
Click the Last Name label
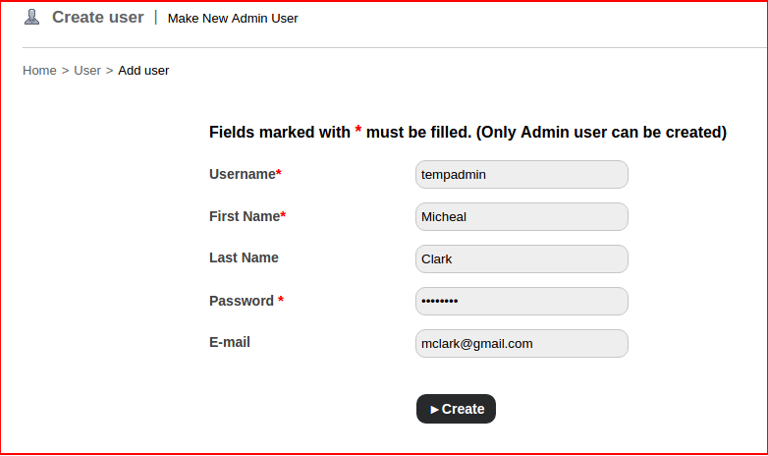coord(244,258)
